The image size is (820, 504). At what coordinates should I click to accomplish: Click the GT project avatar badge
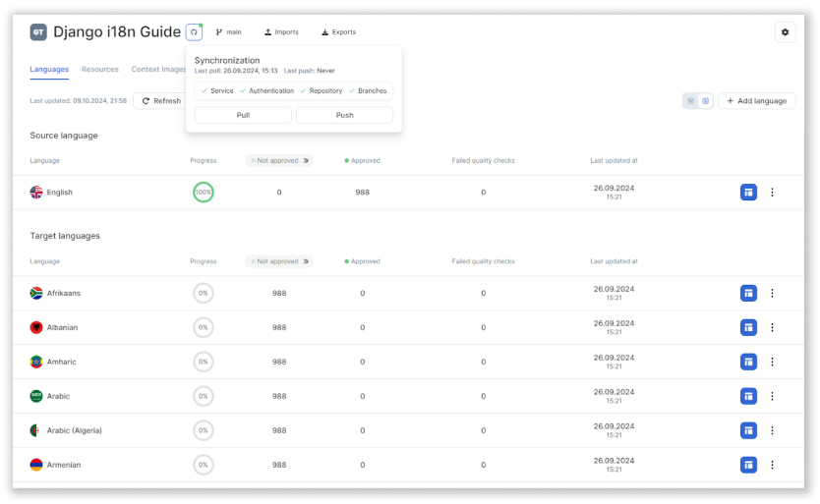coord(38,31)
